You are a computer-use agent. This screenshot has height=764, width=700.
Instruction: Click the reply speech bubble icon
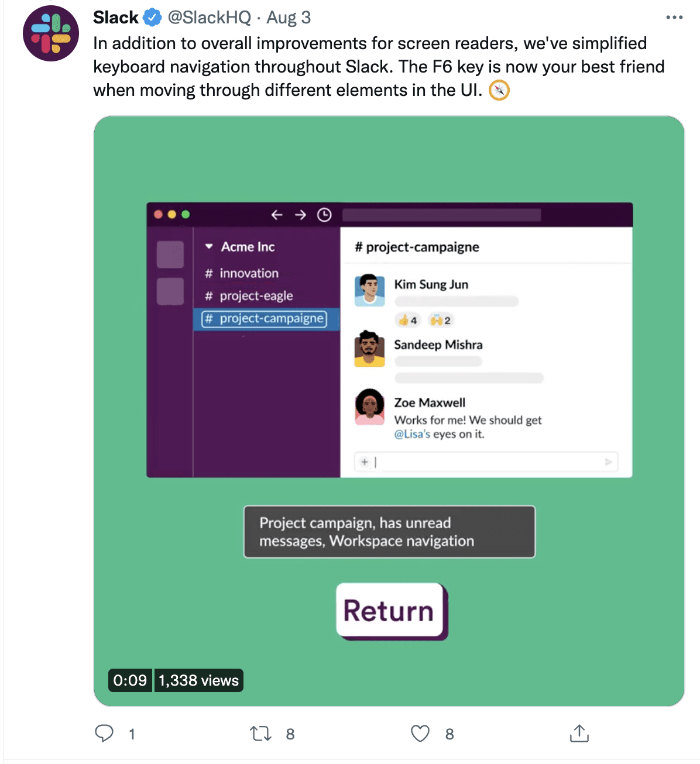click(104, 733)
